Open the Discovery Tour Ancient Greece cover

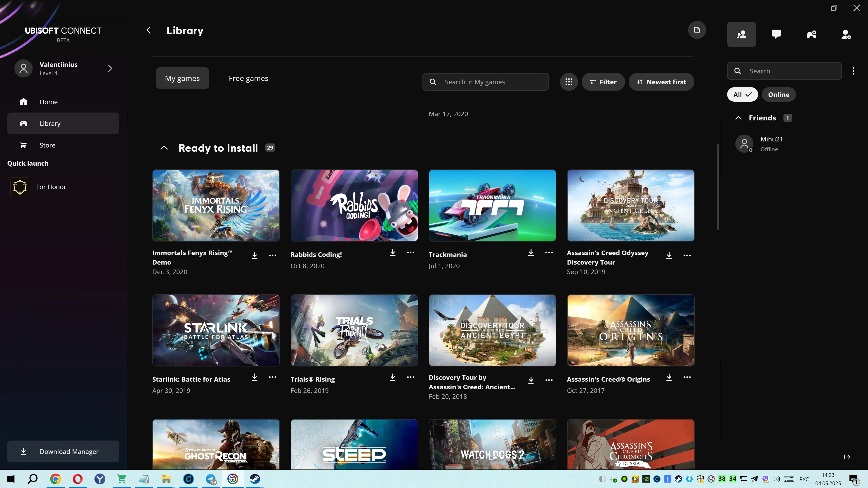(630, 205)
